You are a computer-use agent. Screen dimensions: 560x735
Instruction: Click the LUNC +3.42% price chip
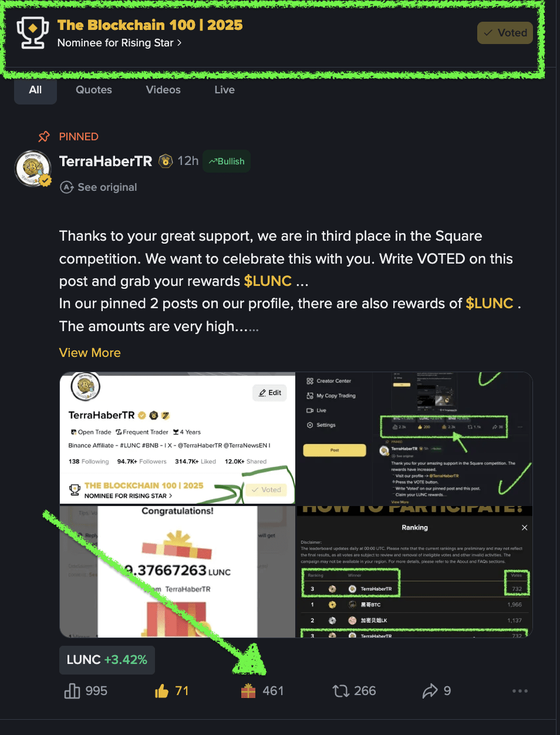107,660
